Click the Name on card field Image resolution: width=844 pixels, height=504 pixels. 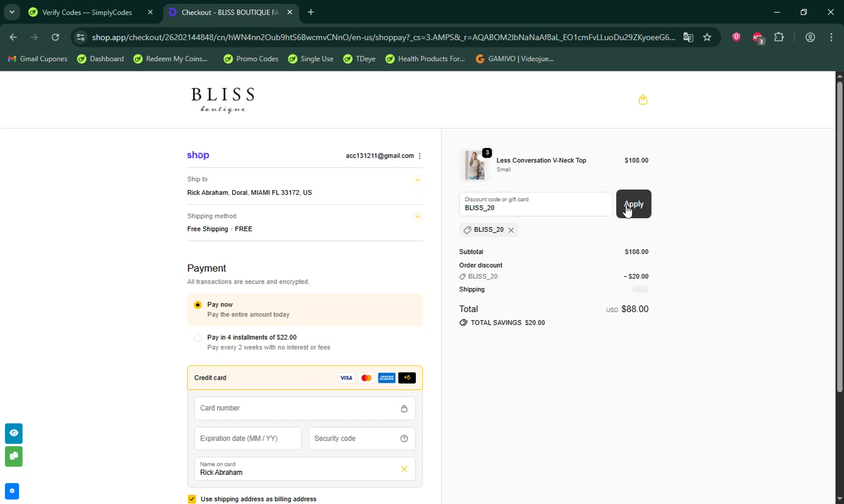305,469
